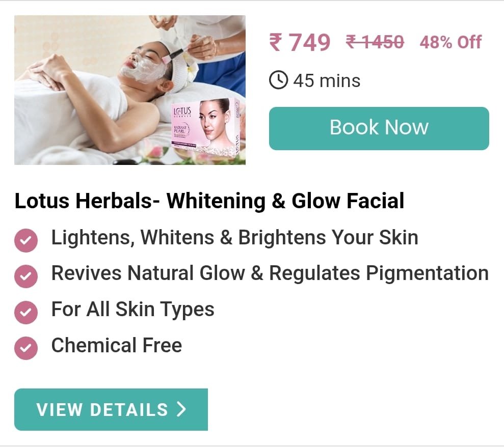Click the chevron arrow in View Details
Screen dimensions: 504x447
pos(181,409)
